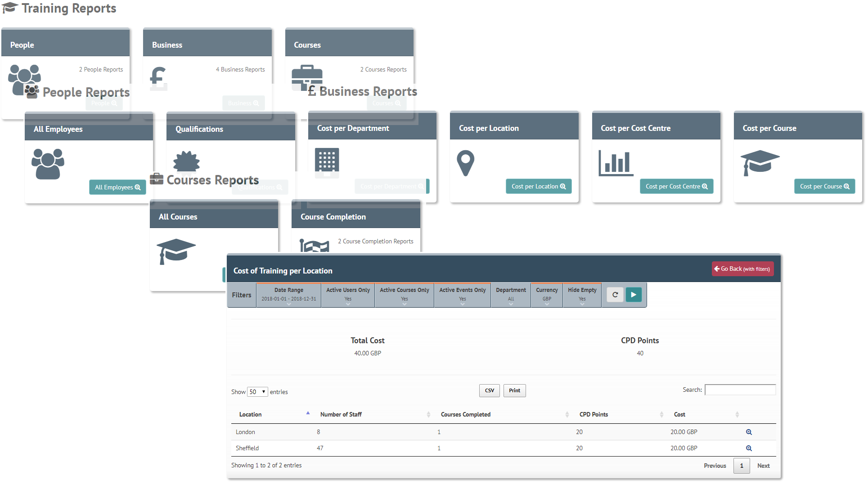Select page 1 in pagination
Screen dimensions: 868x484
(742, 466)
